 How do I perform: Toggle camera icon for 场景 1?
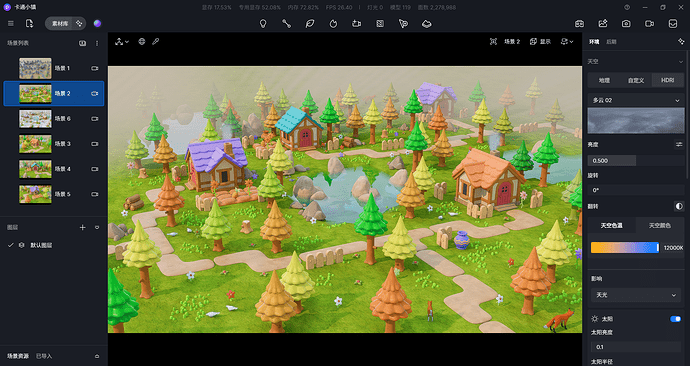click(95, 69)
